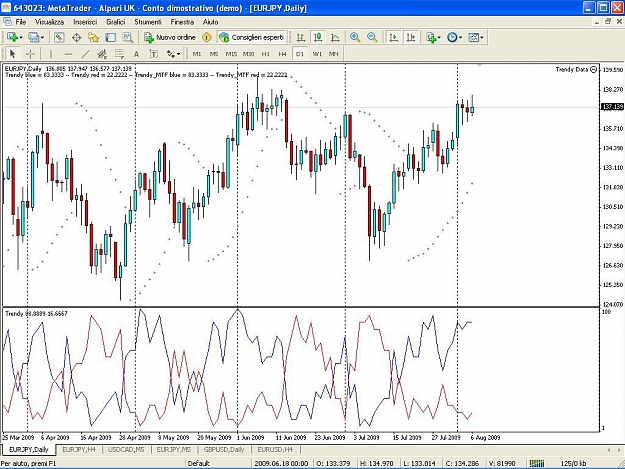Select the arrow Cursor tool
Viewport: 625px width, 469px height.
12,54
